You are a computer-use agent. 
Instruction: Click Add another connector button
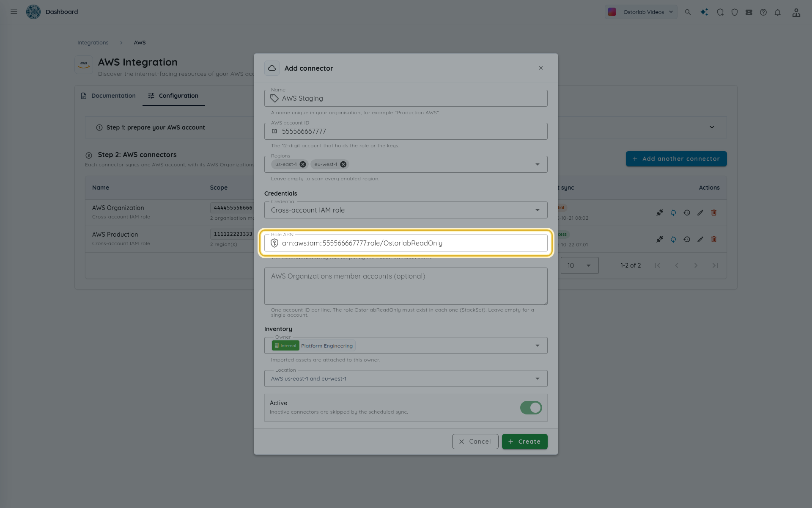coord(676,159)
